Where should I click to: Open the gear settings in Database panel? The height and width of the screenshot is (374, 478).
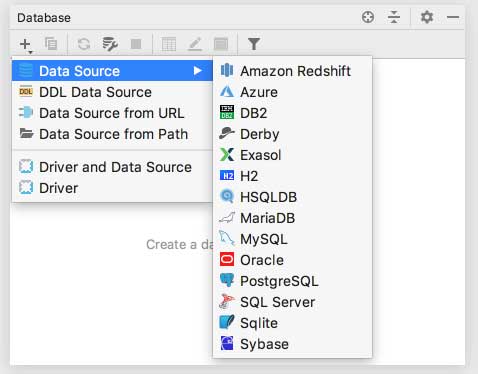[427, 17]
